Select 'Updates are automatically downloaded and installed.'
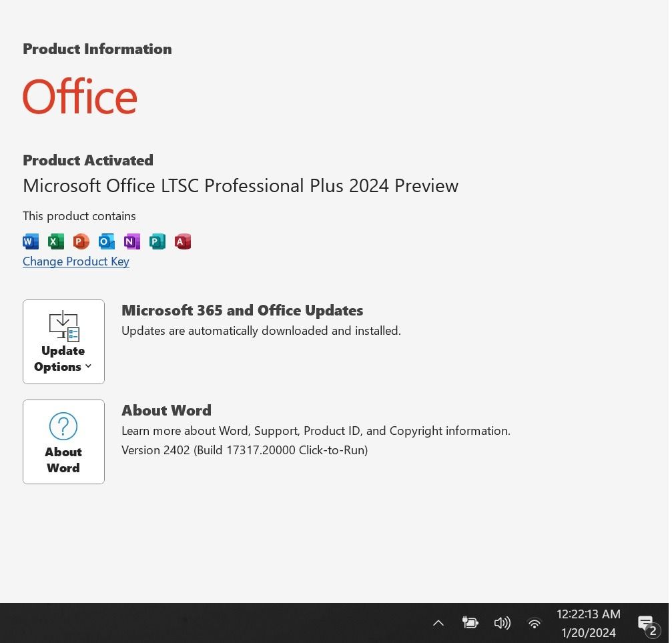The height and width of the screenshot is (643, 672). (261, 331)
